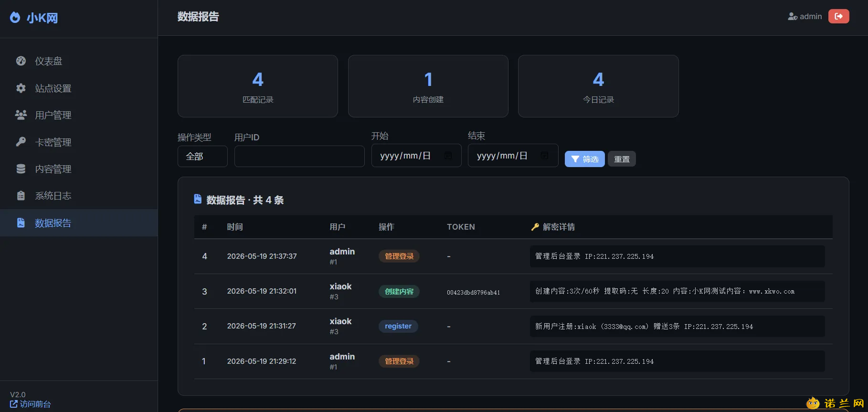Click the 数据报告 file icon in sidebar
This screenshot has width=868, height=412.
(21, 223)
